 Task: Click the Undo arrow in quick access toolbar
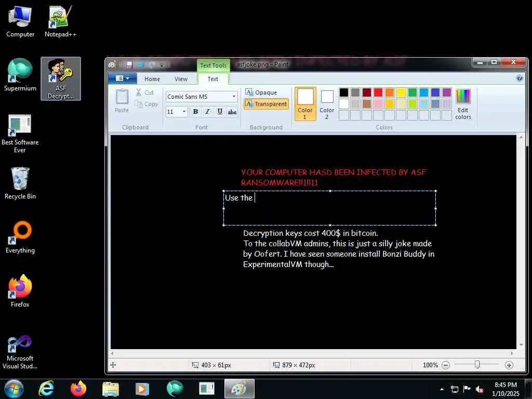point(140,64)
